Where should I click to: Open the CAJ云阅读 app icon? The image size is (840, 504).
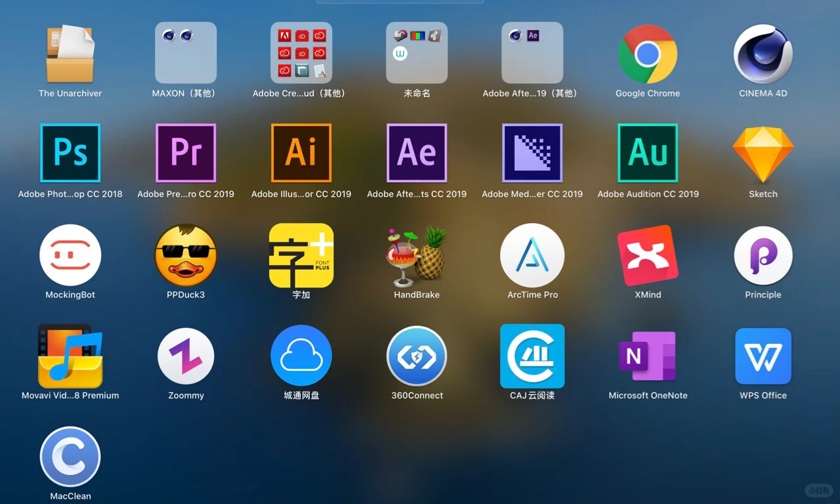click(x=532, y=356)
